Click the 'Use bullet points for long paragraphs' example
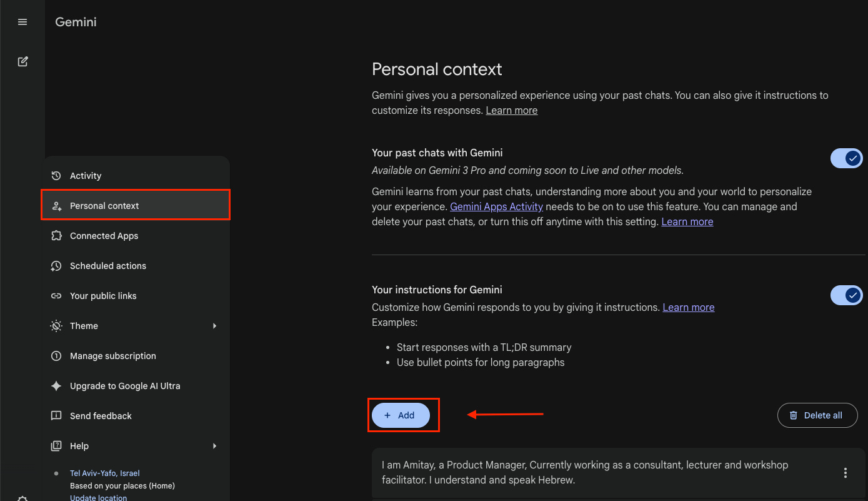Image resolution: width=868 pixels, height=501 pixels. 481,362
